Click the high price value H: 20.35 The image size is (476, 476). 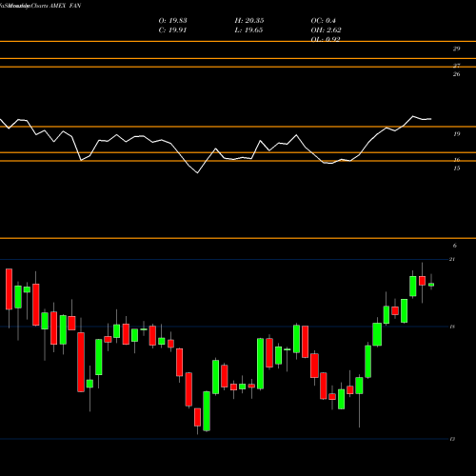[x=249, y=21]
